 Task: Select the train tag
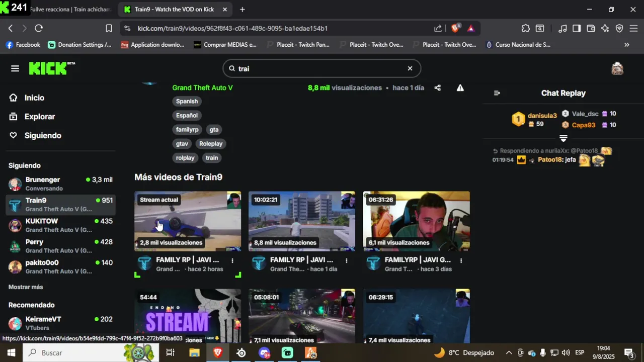212,157
